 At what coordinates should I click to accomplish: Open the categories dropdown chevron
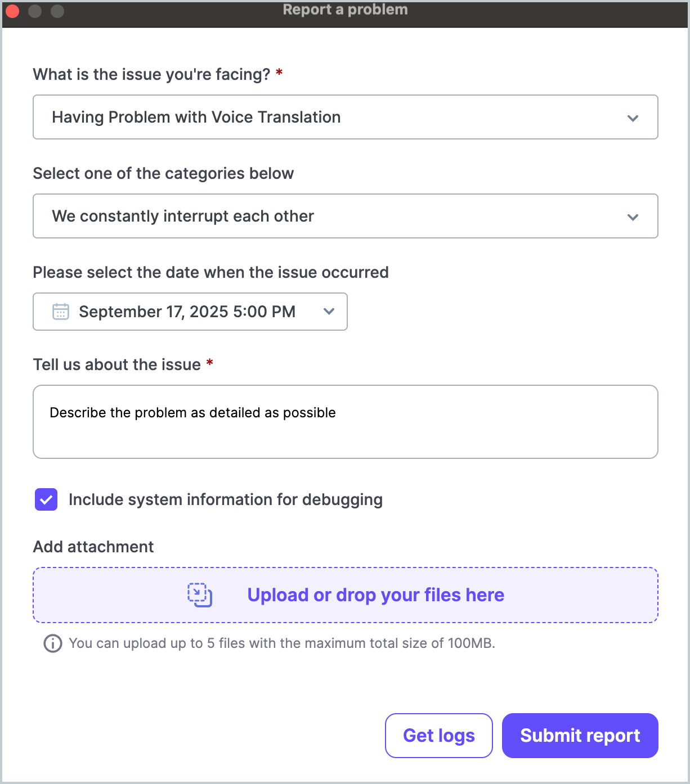tap(633, 217)
